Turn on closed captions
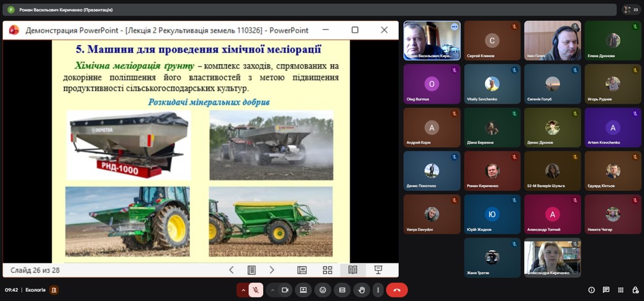Screen dimensions: 644x301 point(342,290)
